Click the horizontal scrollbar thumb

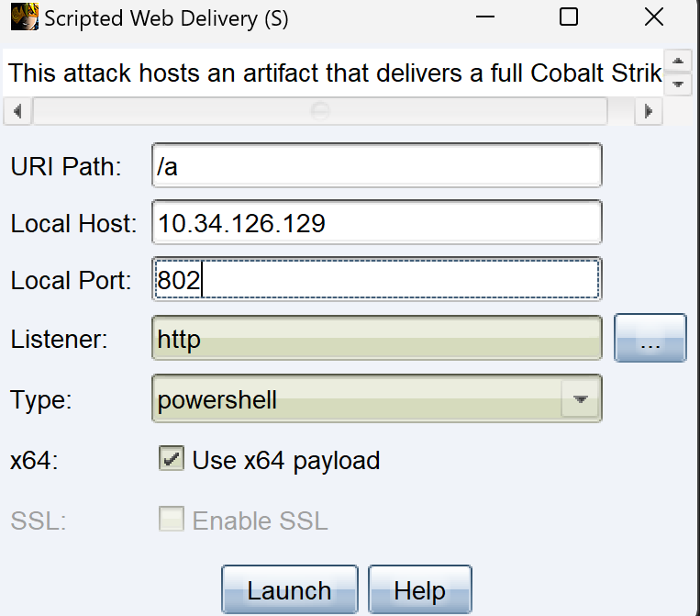click(x=320, y=111)
